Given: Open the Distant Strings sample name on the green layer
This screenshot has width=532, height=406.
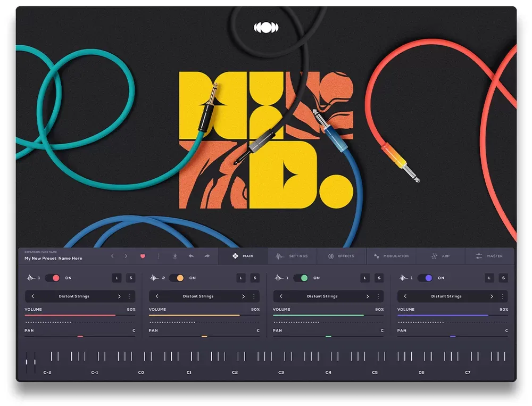Looking at the screenshot, I should point(322,296).
